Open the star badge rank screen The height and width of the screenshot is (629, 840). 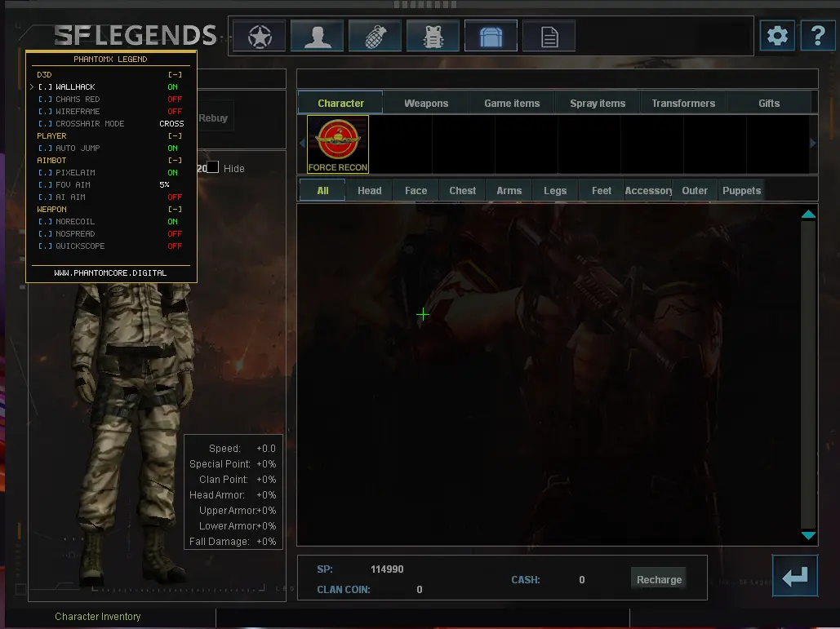pos(260,37)
